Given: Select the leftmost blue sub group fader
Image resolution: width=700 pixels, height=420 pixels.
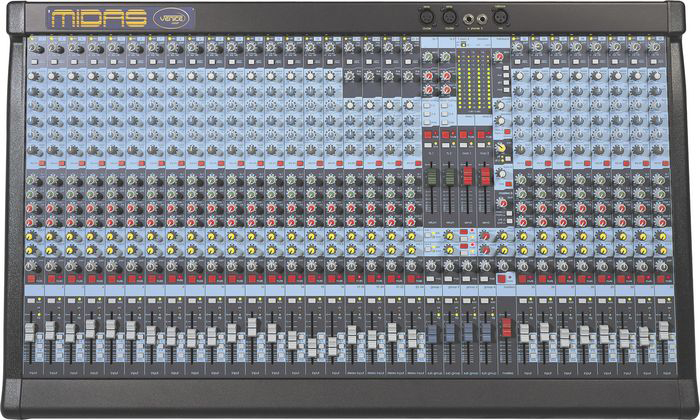Looking at the screenshot, I should coord(431,333).
